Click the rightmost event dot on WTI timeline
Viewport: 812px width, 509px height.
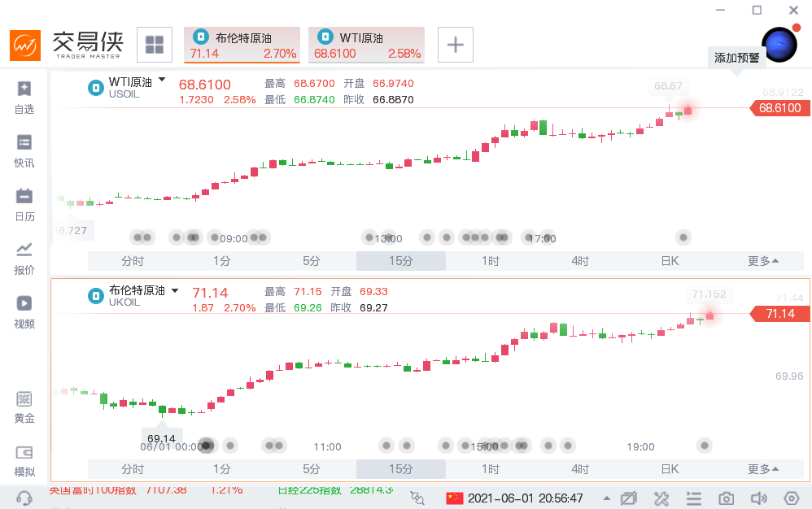(683, 237)
